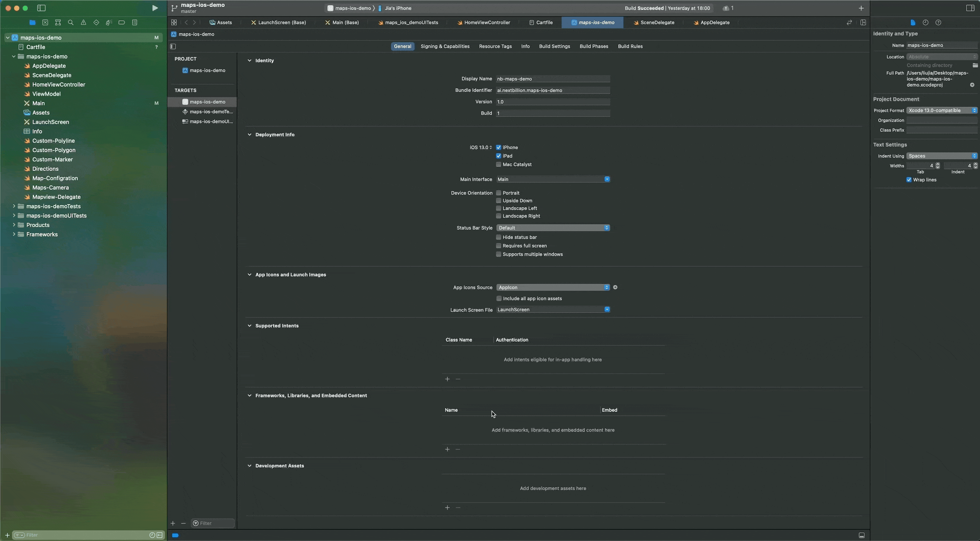Open the App Icons Source dropdown

[x=553, y=287]
